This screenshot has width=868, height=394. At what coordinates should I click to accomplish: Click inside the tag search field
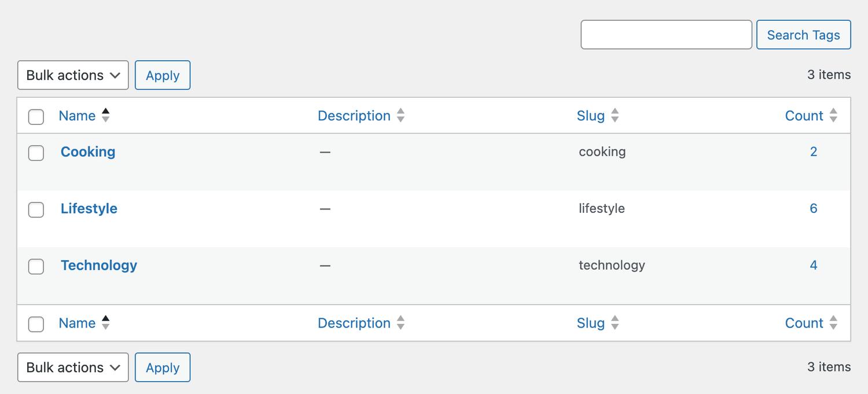click(x=665, y=35)
